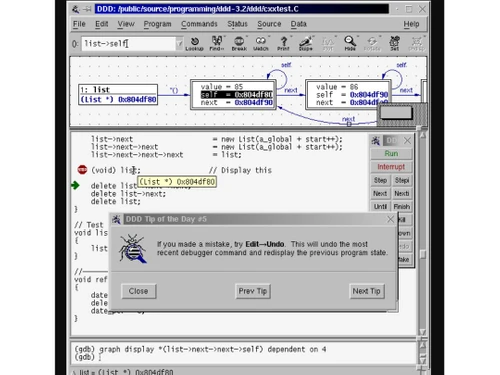Click the Find toolbar icon

(x=217, y=43)
